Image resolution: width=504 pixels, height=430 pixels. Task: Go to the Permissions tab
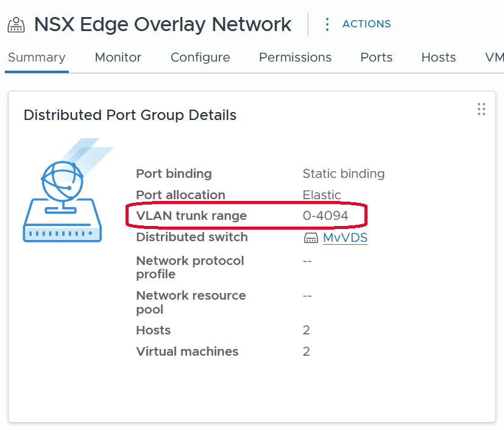click(x=295, y=57)
